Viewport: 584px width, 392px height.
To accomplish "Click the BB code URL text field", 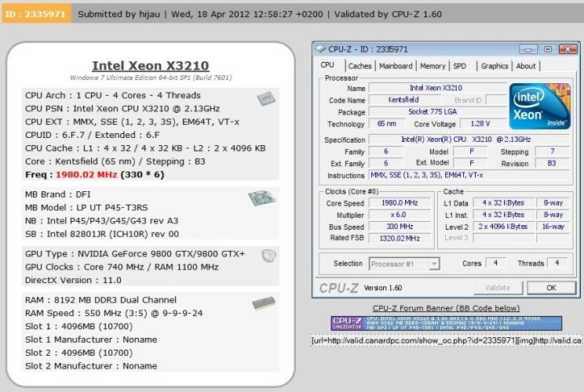I will click(x=446, y=341).
